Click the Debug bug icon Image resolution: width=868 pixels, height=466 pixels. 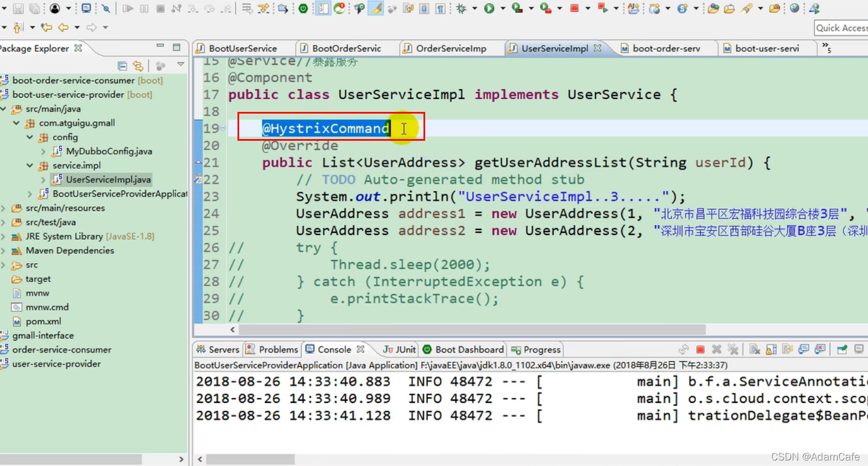(x=461, y=8)
